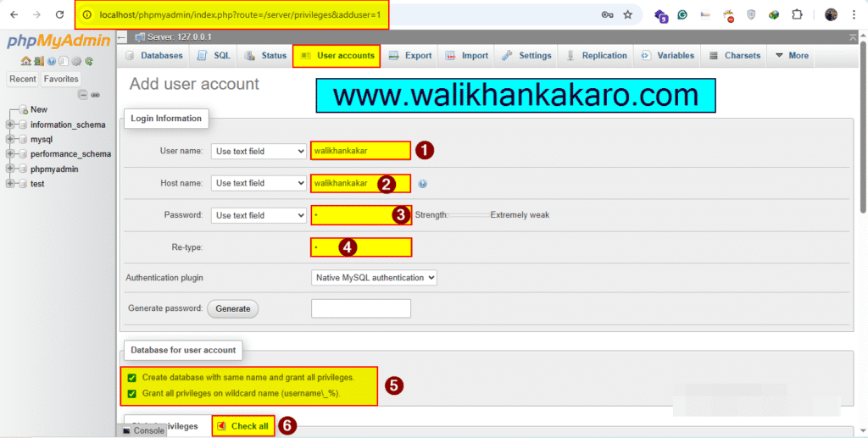This screenshot has height=438, width=868.
Task: Collapse navigation panel arrow beside Server
Action: pos(122,37)
